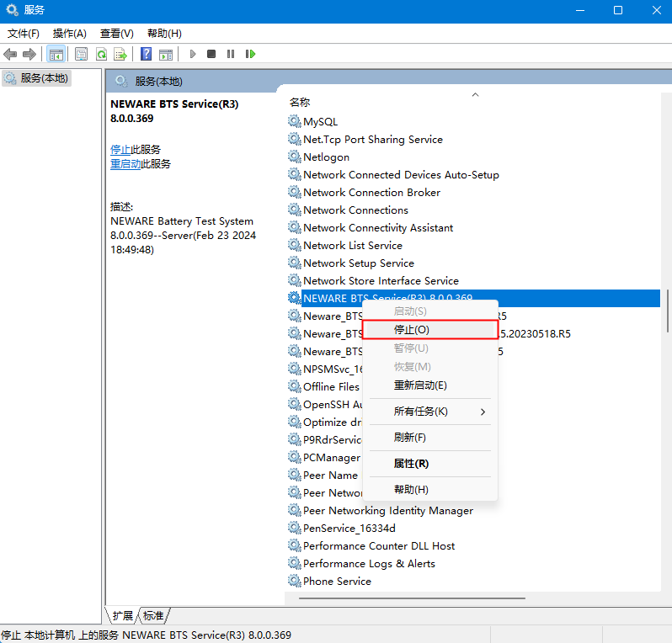Screen dimensions: 672x643
Task: Click gear icon beside Phone Service
Action: (x=295, y=581)
